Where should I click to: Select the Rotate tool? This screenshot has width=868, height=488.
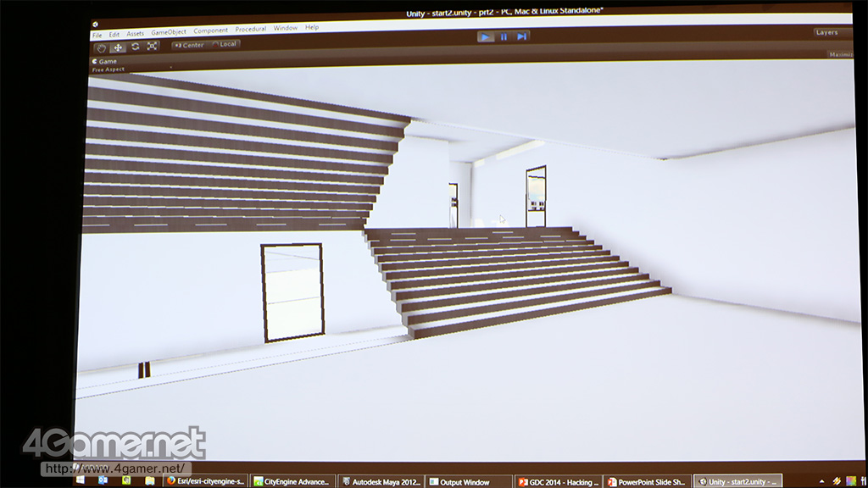click(135, 47)
